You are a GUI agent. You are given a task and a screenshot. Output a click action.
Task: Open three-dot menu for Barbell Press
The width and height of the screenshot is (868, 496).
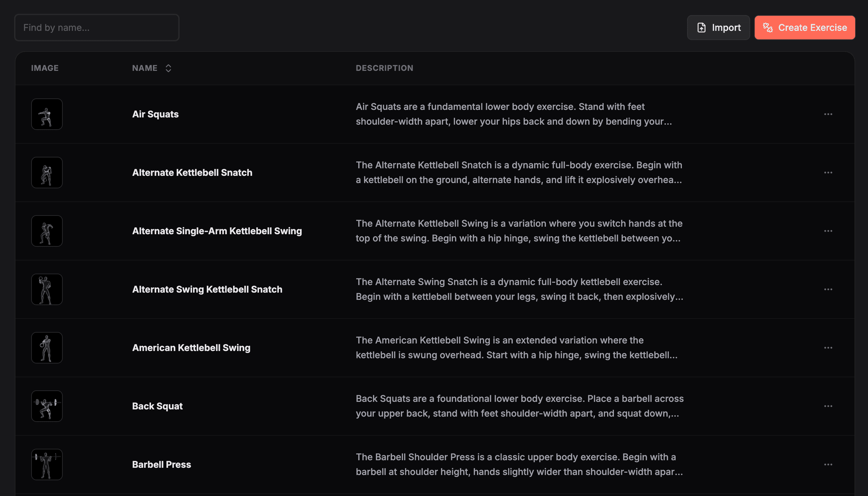pos(828,465)
